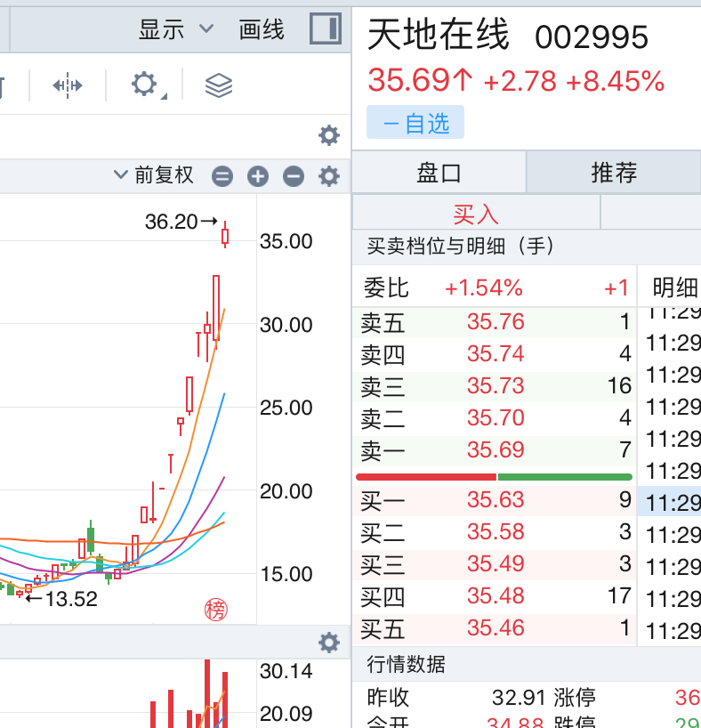Screen dimensions: 701x728
Task: Switch to the 盘口 tab
Action: click(x=439, y=172)
